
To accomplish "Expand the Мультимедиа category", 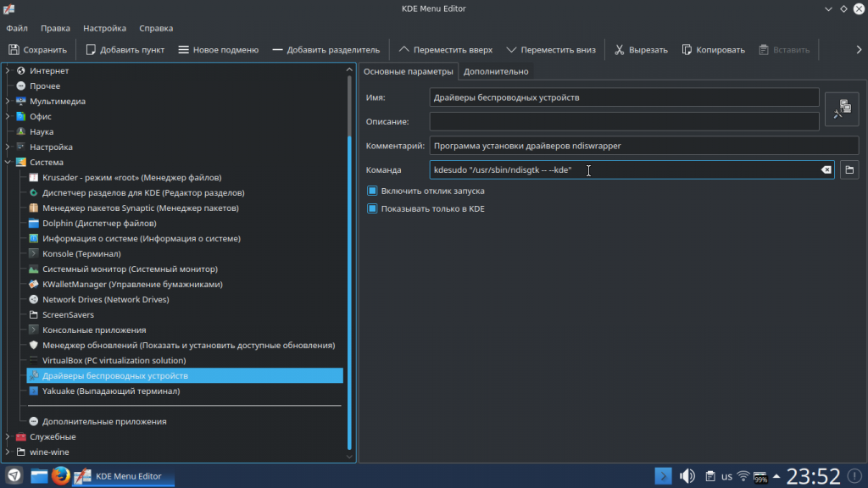I will click(x=8, y=102).
